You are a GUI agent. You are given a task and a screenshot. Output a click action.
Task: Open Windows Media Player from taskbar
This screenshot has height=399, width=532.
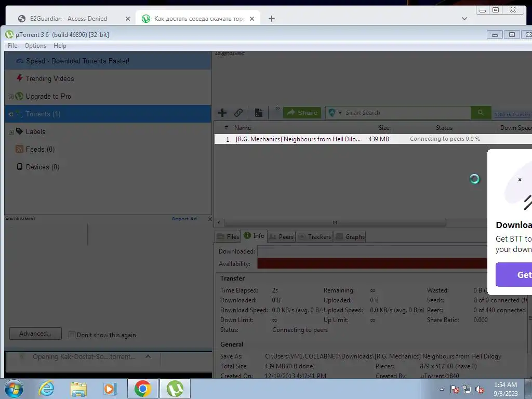pos(110,389)
